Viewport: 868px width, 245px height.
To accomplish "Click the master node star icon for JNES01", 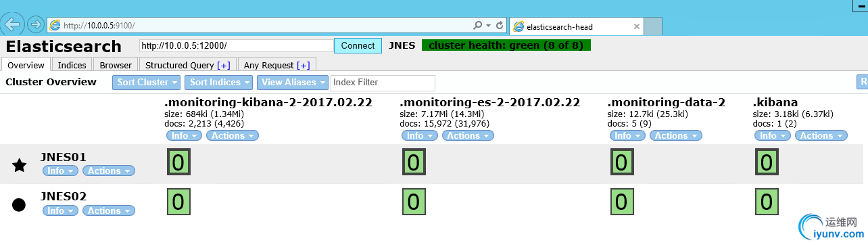I will [20, 164].
